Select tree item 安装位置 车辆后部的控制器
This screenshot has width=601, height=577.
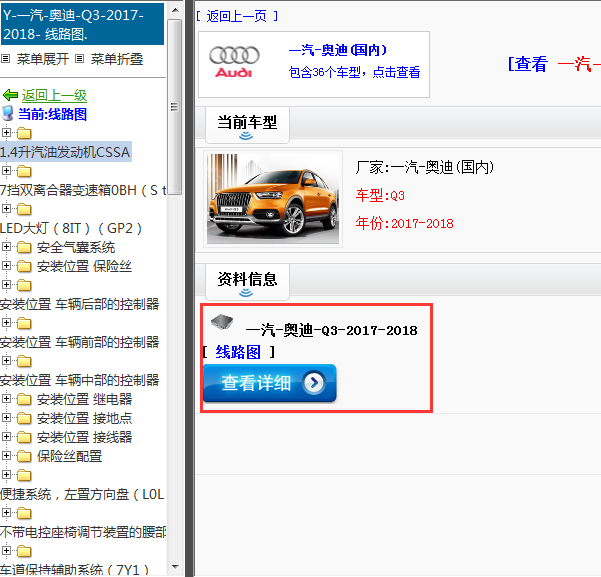80,304
